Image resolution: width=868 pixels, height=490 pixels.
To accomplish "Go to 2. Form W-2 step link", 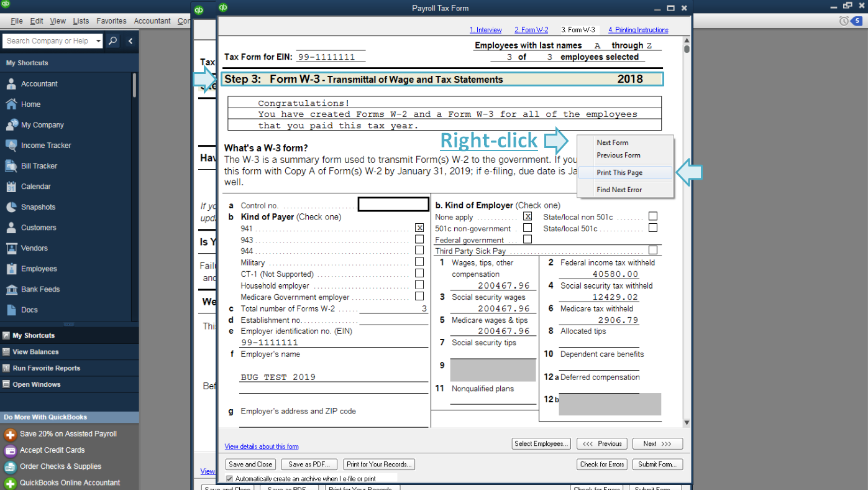I will click(x=531, y=30).
